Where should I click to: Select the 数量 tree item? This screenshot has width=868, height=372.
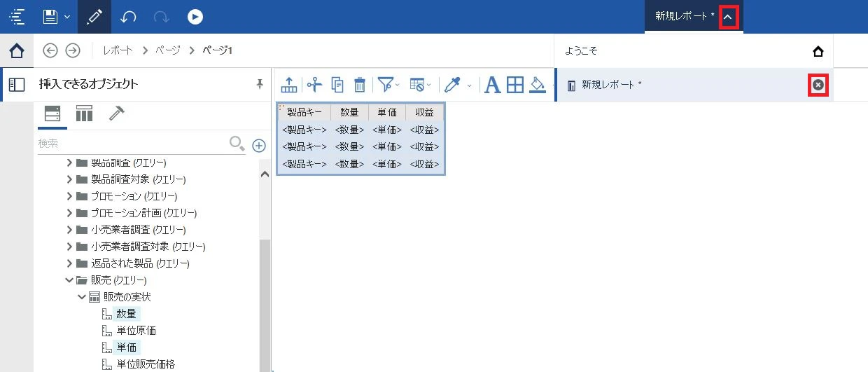coord(127,314)
